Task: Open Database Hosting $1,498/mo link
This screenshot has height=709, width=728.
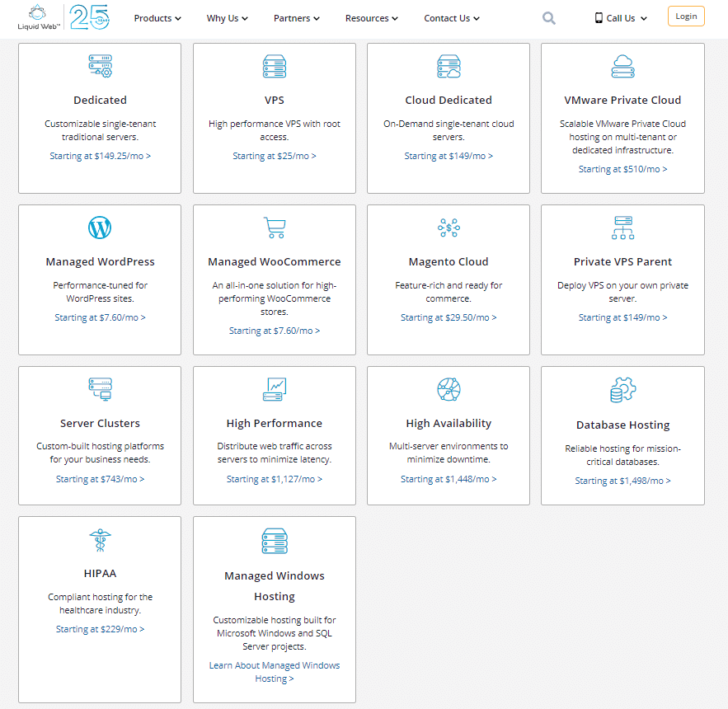Action: click(x=622, y=481)
